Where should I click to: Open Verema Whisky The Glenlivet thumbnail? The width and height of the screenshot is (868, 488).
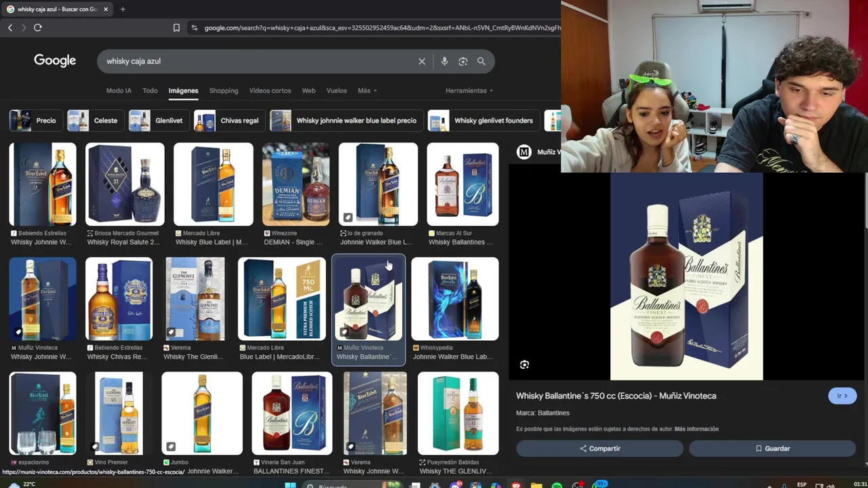click(x=195, y=299)
